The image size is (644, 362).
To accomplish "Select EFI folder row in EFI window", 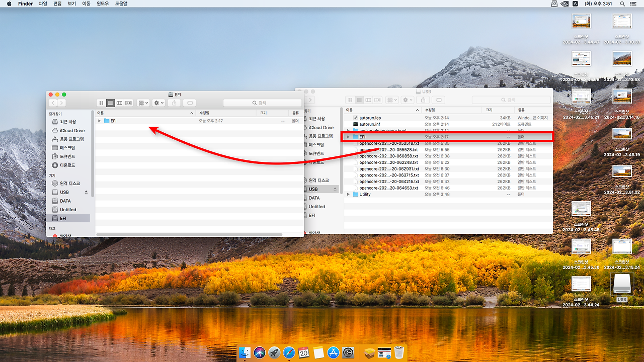I will pos(199,121).
